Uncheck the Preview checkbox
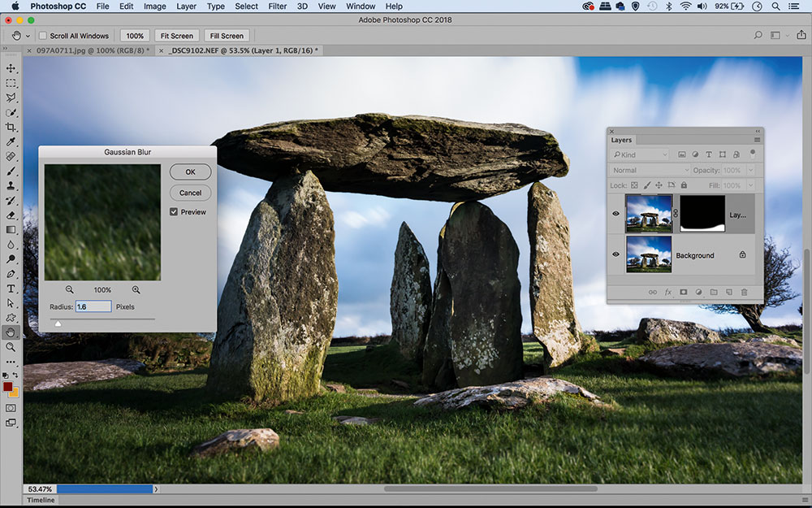Viewport: 812px width, 508px height. click(174, 212)
